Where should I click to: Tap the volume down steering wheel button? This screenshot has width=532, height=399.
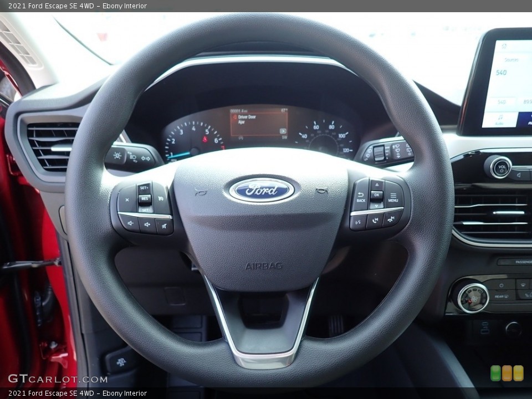130,224
